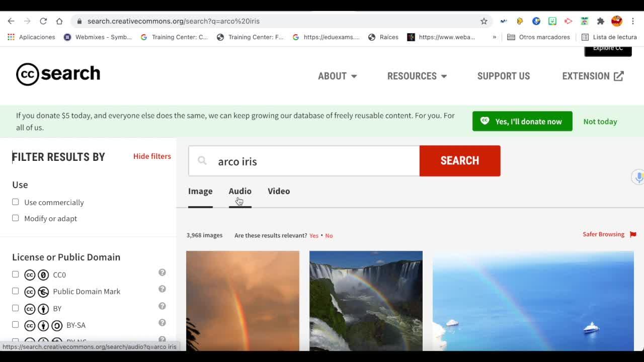The height and width of the screenshot is (362, 644).
Task: Bookmark this page with the star icon
Action: (484, 21)
